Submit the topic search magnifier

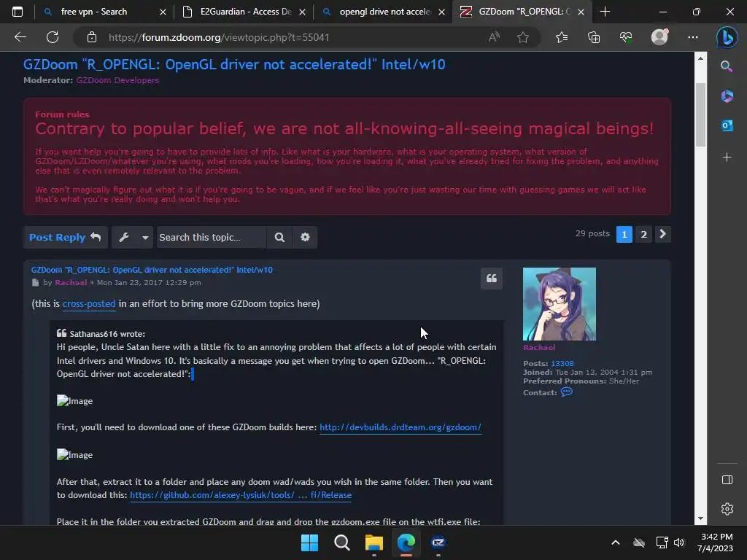click(x=279, y=237)
